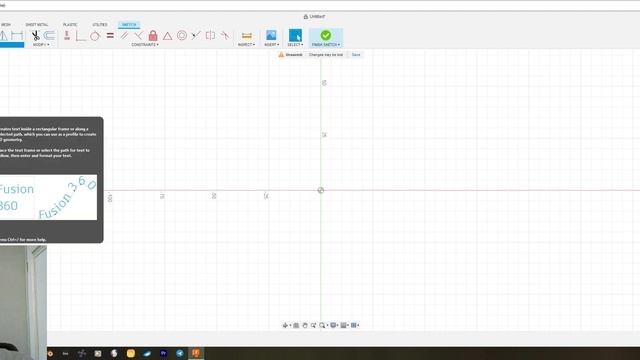Apply the Symmetry constraint

(210, 36)
